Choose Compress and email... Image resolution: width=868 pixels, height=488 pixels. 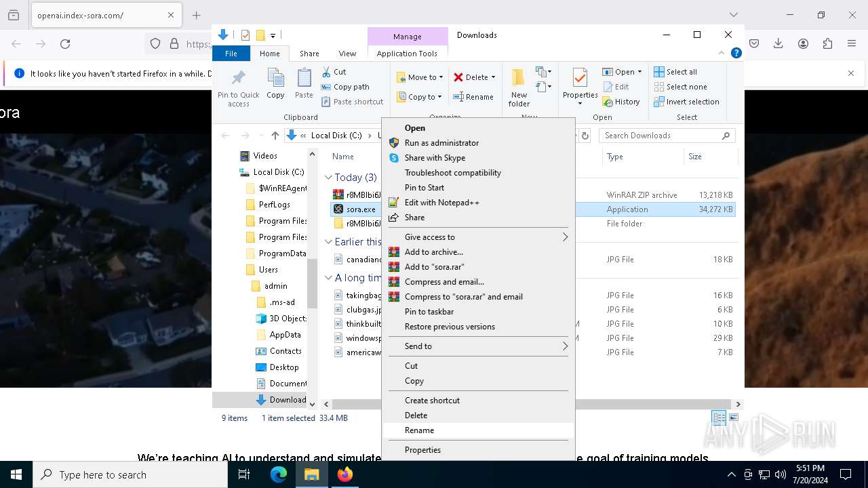point(479,282)
